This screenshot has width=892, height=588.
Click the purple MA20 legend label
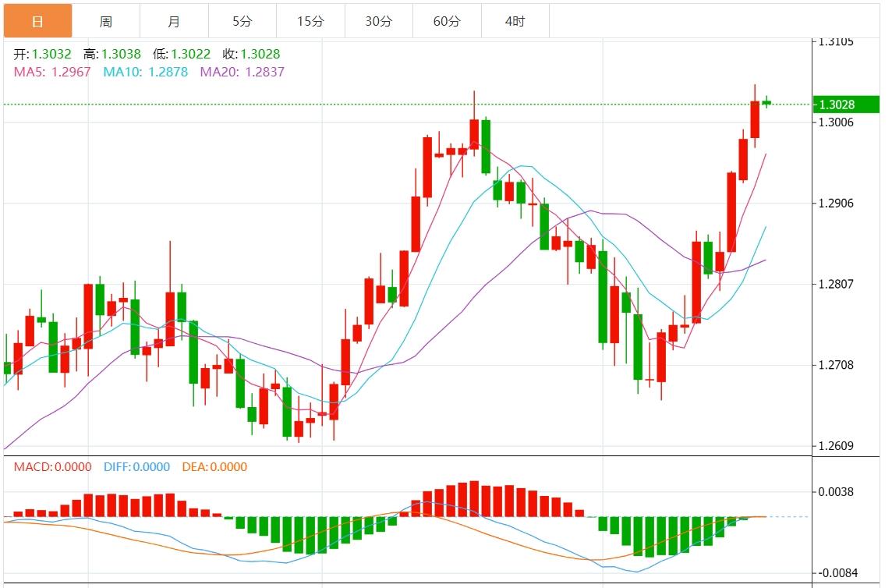[242, 72]
